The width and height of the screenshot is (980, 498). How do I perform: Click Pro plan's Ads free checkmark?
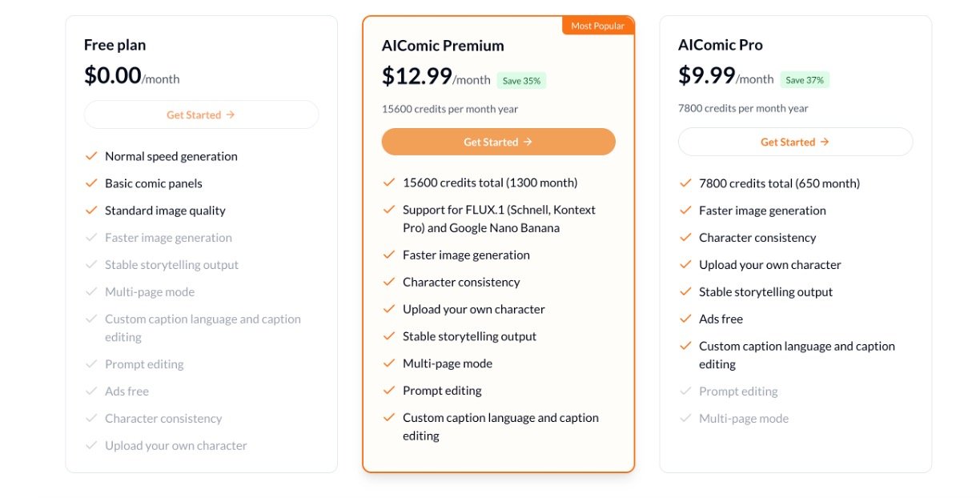(685, 319)
